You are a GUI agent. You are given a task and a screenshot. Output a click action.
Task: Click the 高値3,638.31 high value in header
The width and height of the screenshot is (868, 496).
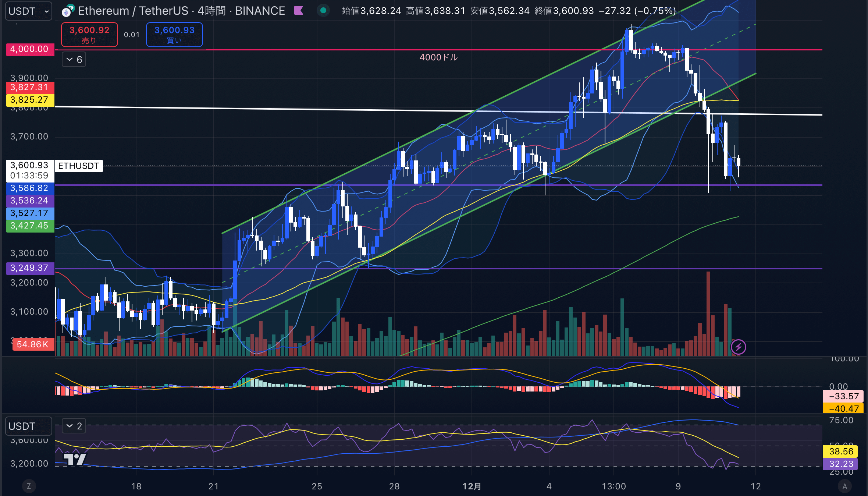coord(436,11)
